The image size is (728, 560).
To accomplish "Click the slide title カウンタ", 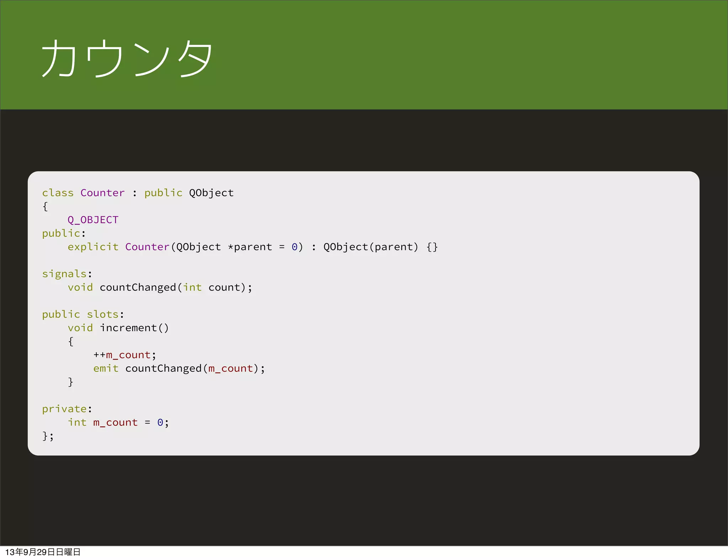I will [127, 58].
